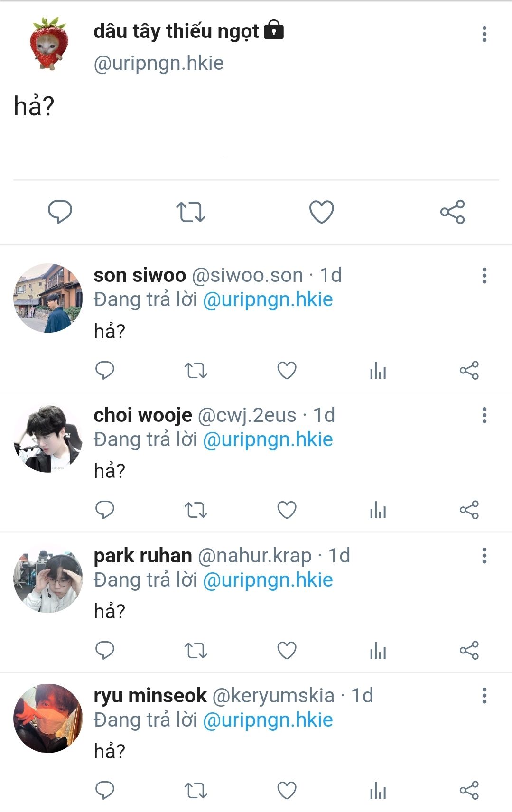This screenshot has width=512, height=812.
Task: View the strawberry cat avatar profile
Action: pyautogui.click(x=48, y=43)
